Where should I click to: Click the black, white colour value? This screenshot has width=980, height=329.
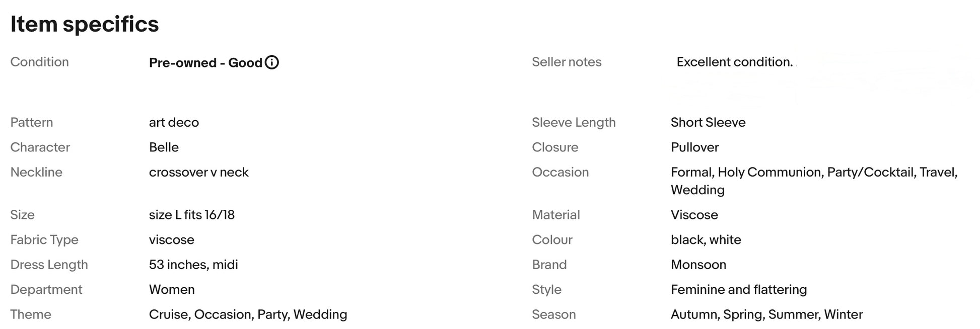coord(706,240)
